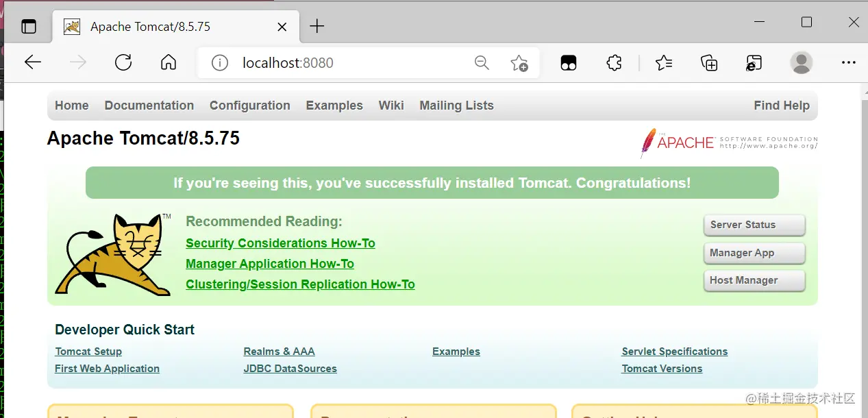This screenshot has width=868, height=418.
Task: Open Mailing Lists in navigation bar
Action: (x=457, y=106)
